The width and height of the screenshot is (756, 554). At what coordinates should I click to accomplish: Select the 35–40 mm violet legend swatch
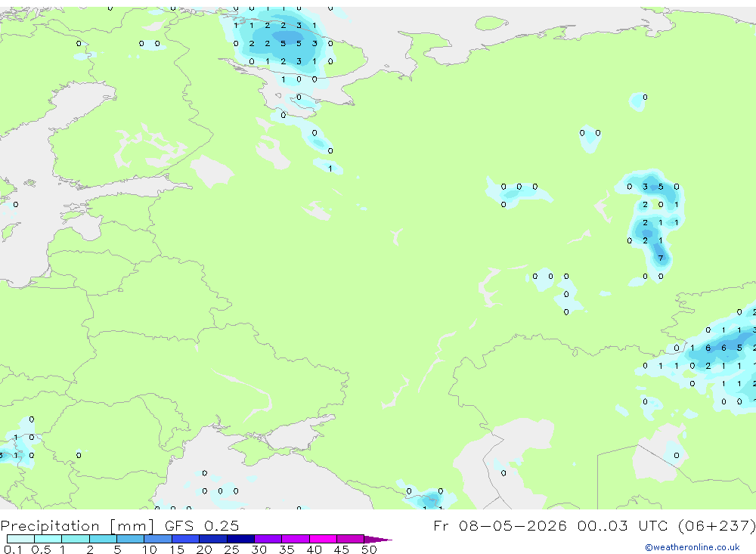point(295,539)
